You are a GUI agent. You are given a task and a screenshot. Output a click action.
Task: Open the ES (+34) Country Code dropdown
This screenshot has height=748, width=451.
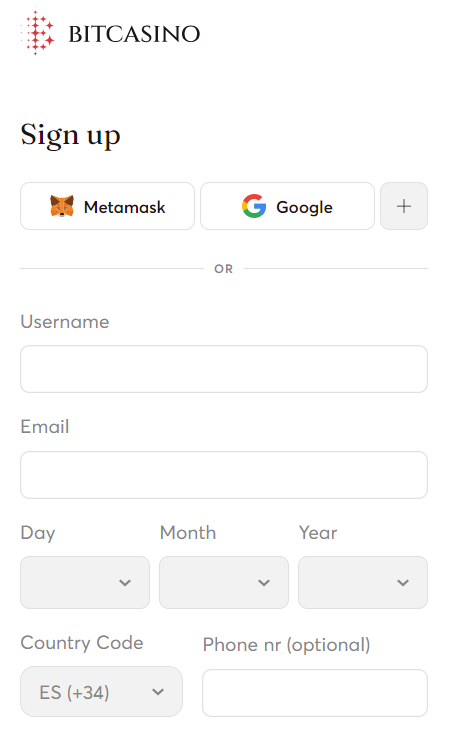[x=102, y=692]
